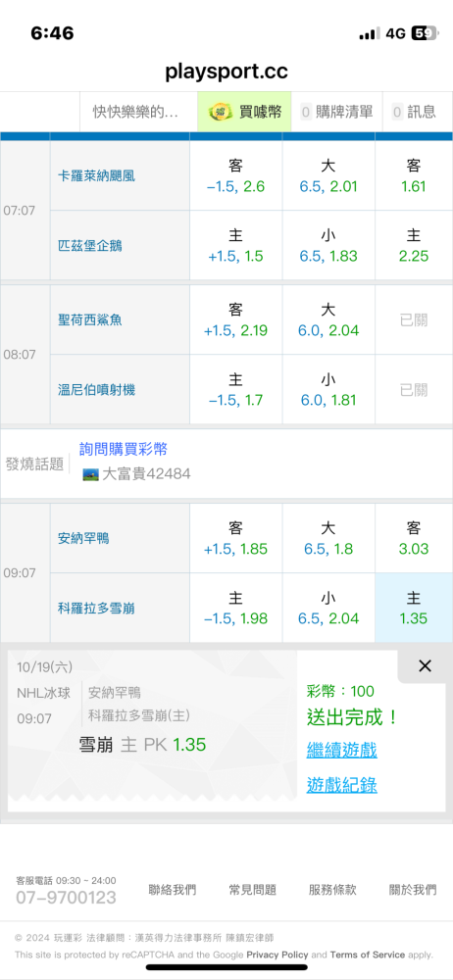The width and height of the screenshot is (453, 980).
Task: Select 主 +1.5, 1.5 spread bet
Action: coord(236,245)
